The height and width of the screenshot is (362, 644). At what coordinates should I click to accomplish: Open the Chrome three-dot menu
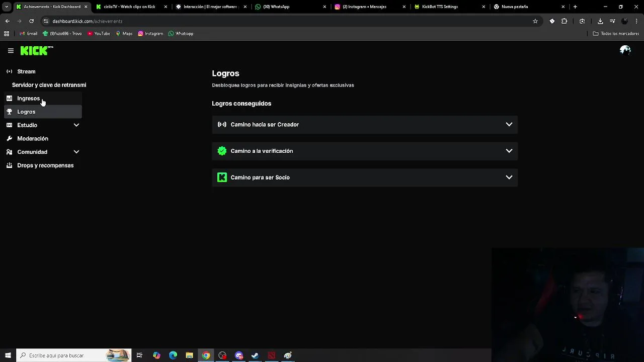pyautogui.click(x=637, y=21)
